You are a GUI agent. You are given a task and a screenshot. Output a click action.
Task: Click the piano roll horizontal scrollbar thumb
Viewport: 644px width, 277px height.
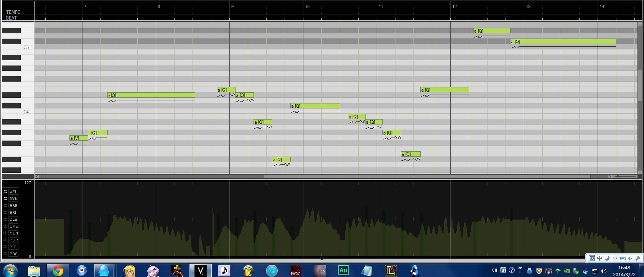[x=427, y=176]
